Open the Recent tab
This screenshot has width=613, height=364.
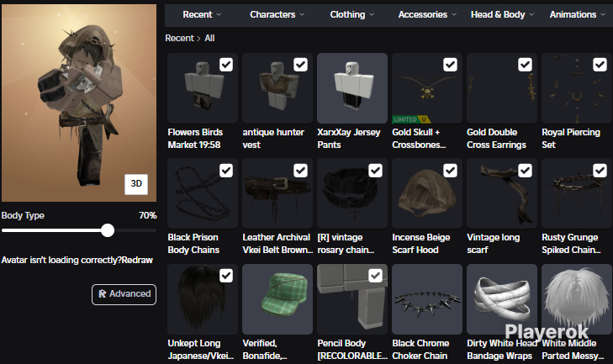coord(198,14)
